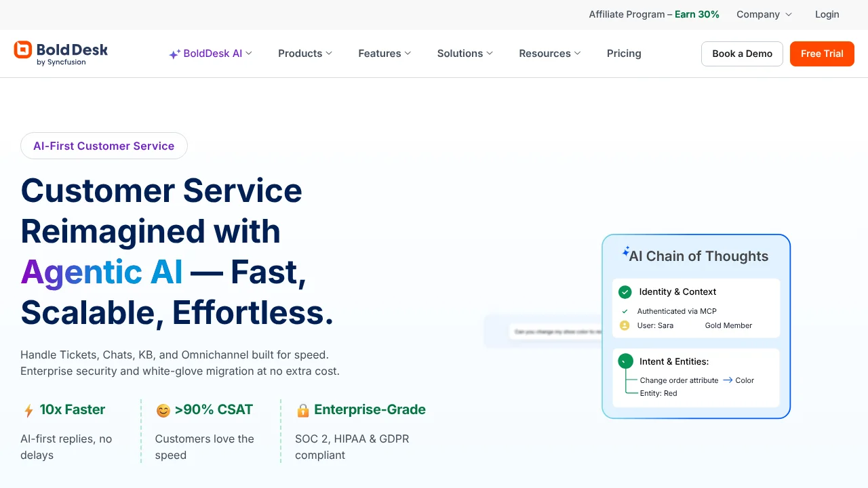Click the smiley icon beside >90% CSAT
This screenshot has height=488, width=868.
[x=163, y=410]
